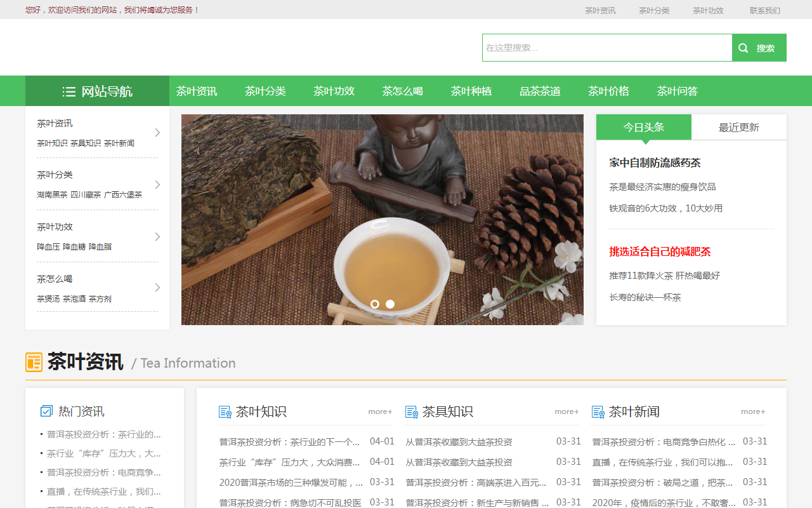The image size is (812, 508).
Task: Click the 茶具知识 column document icon
Action: [412, 412]
